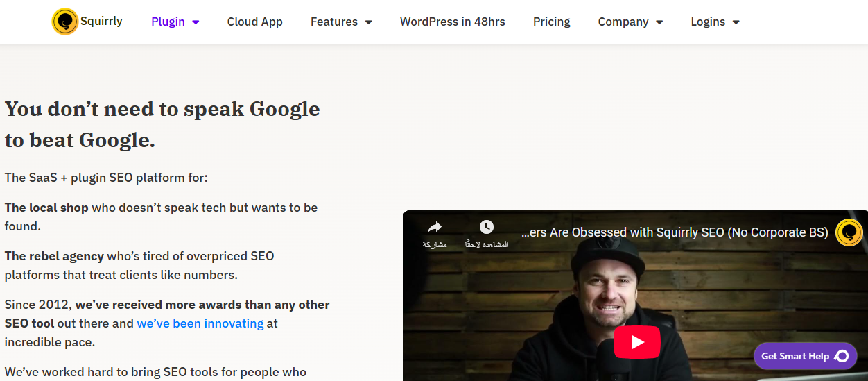Viewport: 868px width, 381px height.
Task: Click the video share arrow icon
Action: tap(435, 228)
